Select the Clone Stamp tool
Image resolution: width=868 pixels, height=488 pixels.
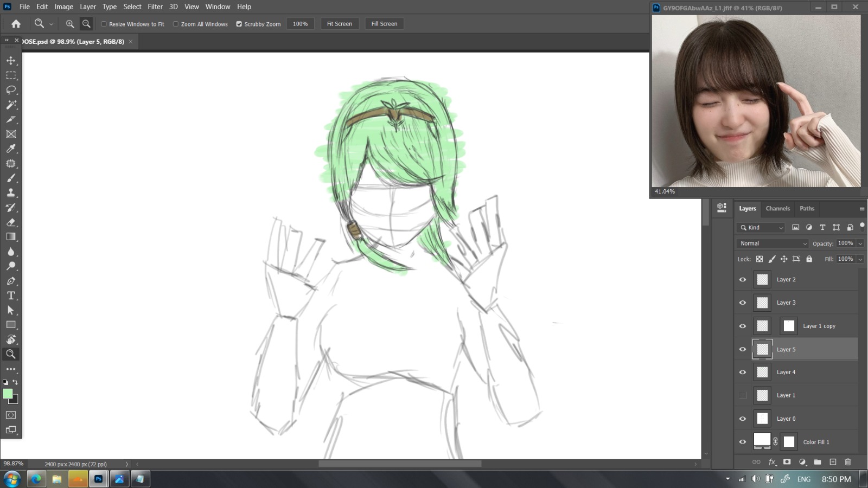[x=11, y=192]
